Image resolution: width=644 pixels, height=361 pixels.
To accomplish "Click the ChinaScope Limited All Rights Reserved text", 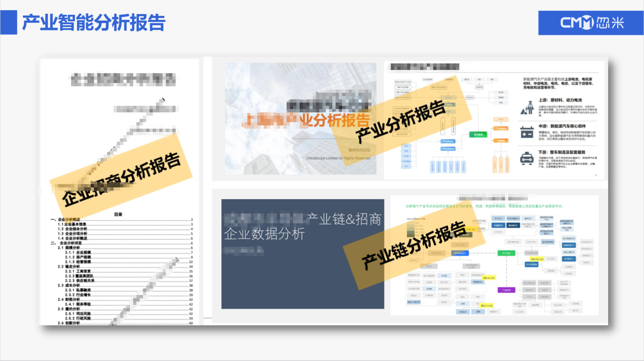I will point(337,158).
